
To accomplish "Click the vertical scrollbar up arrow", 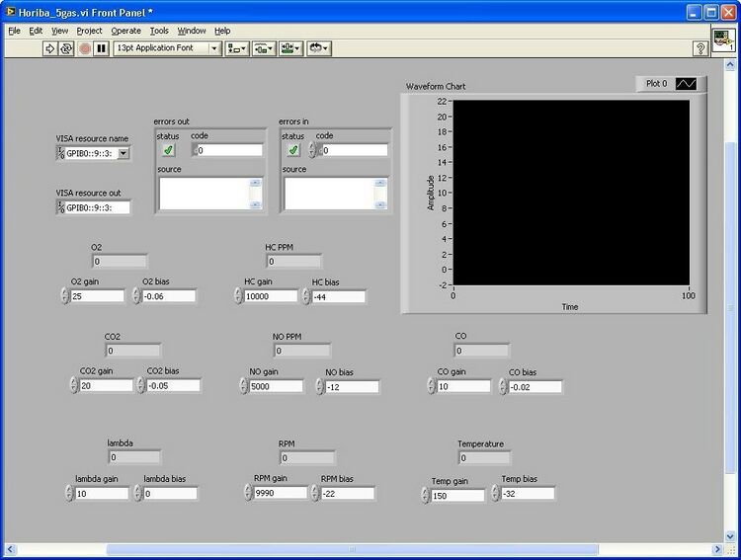I will pyautogui.click(x=730, y=65).
